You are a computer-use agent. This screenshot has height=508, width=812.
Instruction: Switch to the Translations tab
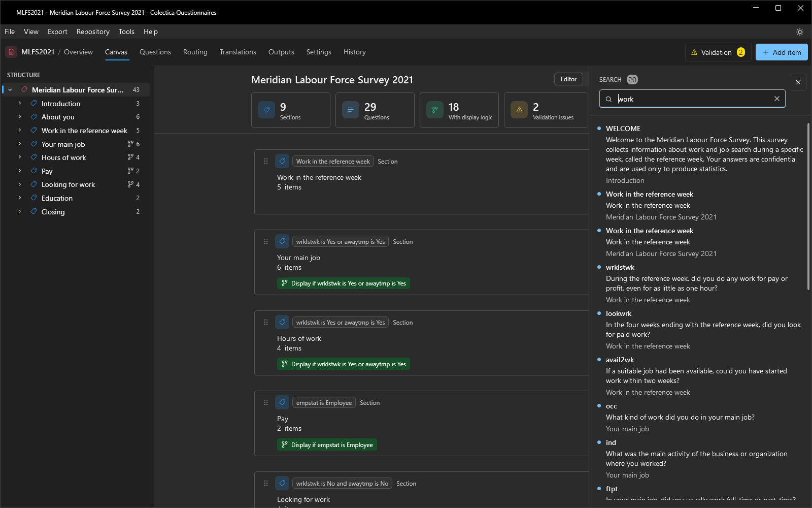(238, 52)
